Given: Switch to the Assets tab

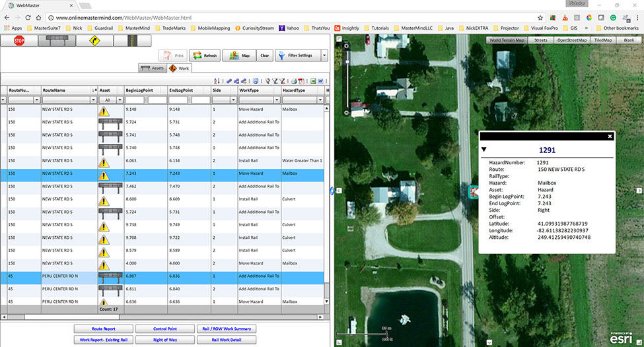Looking at the screenshot, I should (x=153, y=68).
